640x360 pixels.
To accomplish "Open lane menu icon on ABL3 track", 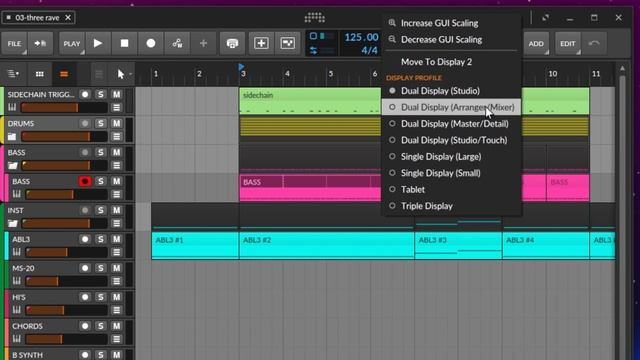I will coord(117,252).
